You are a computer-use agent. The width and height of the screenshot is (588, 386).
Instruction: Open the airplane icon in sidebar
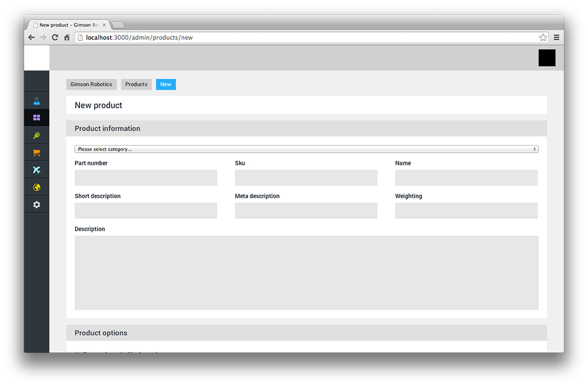36,170
